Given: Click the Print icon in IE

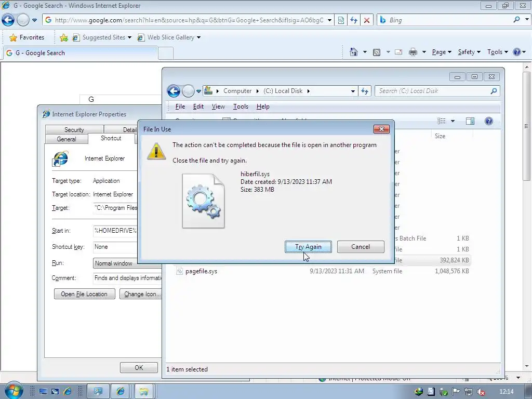Looking at the screenshot, I should pos(413,52).
